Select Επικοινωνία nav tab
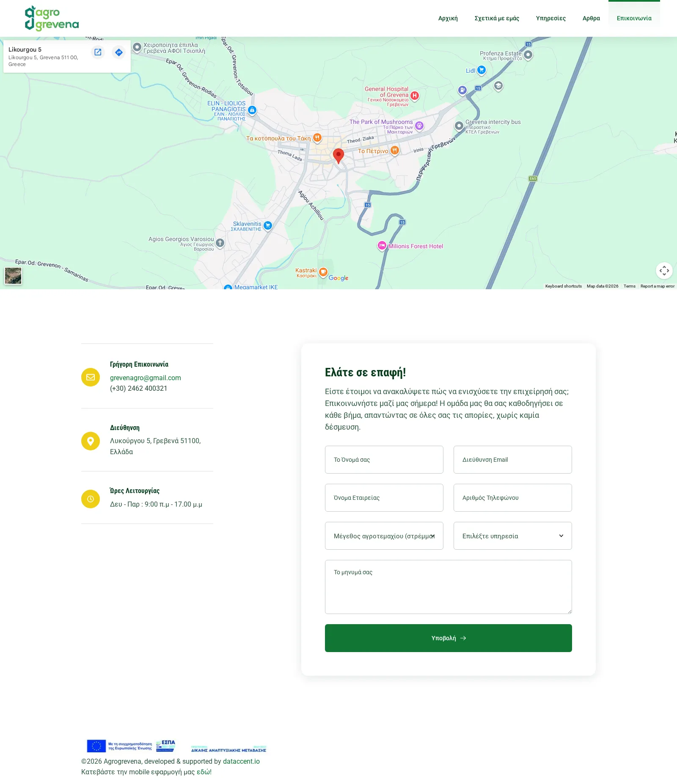The height and width of the screenshot is (784, 677). pos(634,18)
